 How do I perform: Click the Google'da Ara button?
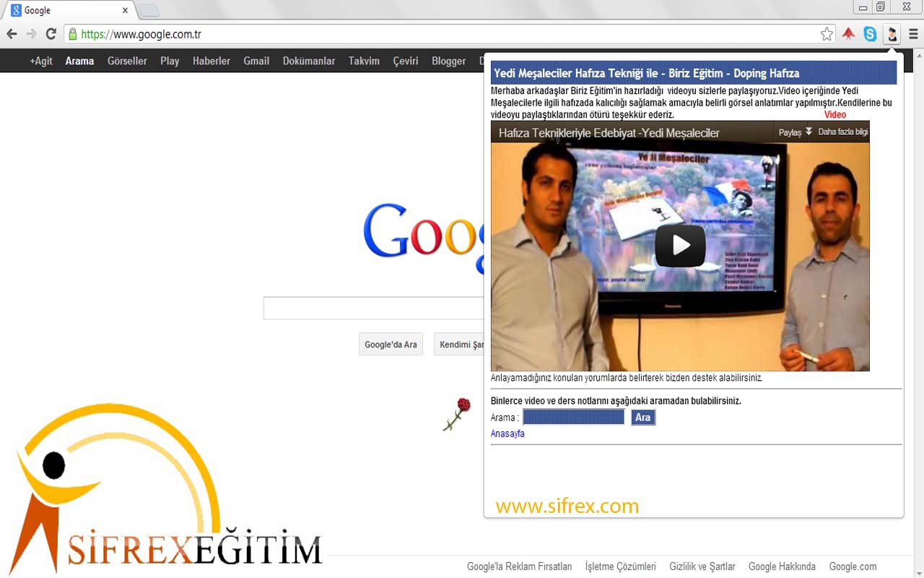[391, 345]
